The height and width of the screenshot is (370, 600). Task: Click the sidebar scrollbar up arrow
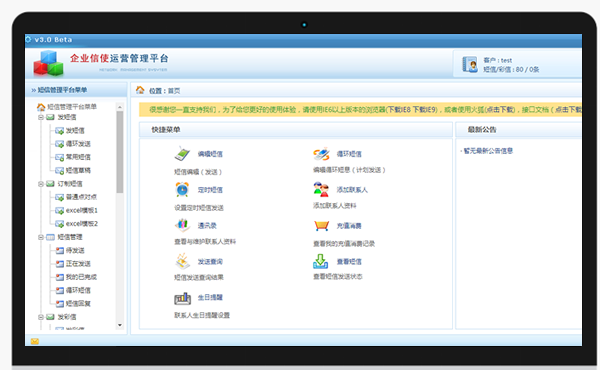(x=120, y=107)
